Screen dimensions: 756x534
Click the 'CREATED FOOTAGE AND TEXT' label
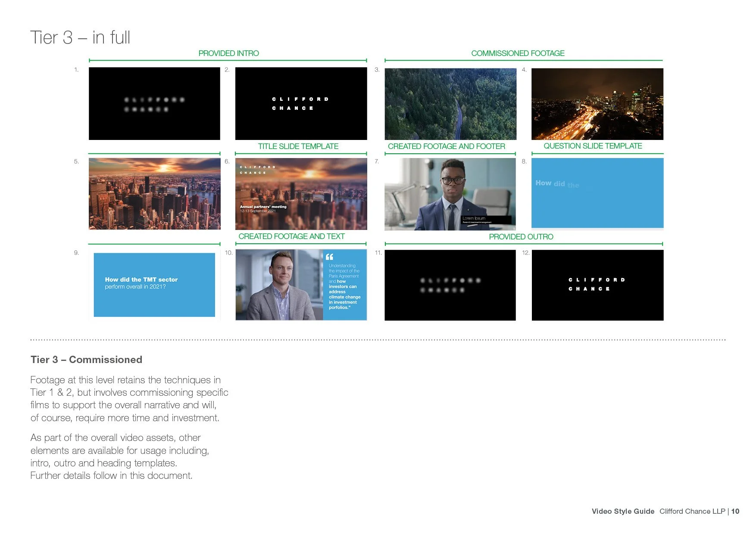291,236
